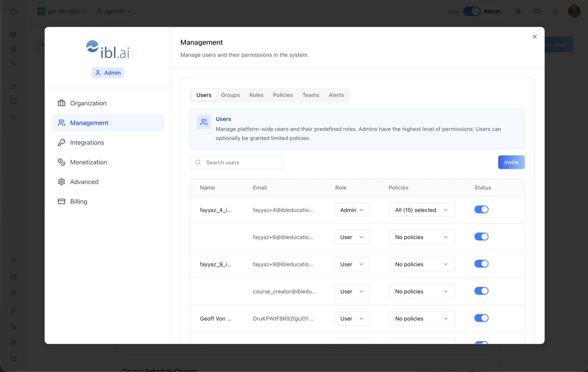This screenshot has height=372, width=588.
Task: Click the Search users field
Action: point(237,162)
